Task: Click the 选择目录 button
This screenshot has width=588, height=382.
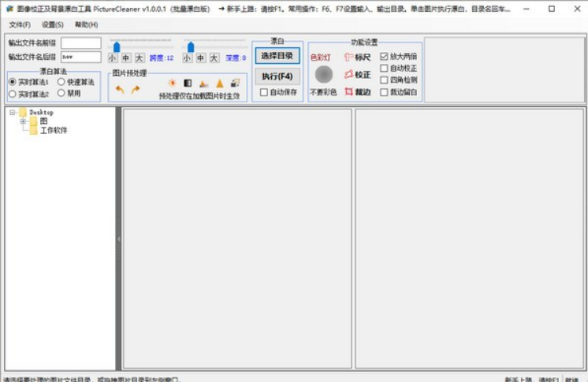Action: tap(277, 56)
